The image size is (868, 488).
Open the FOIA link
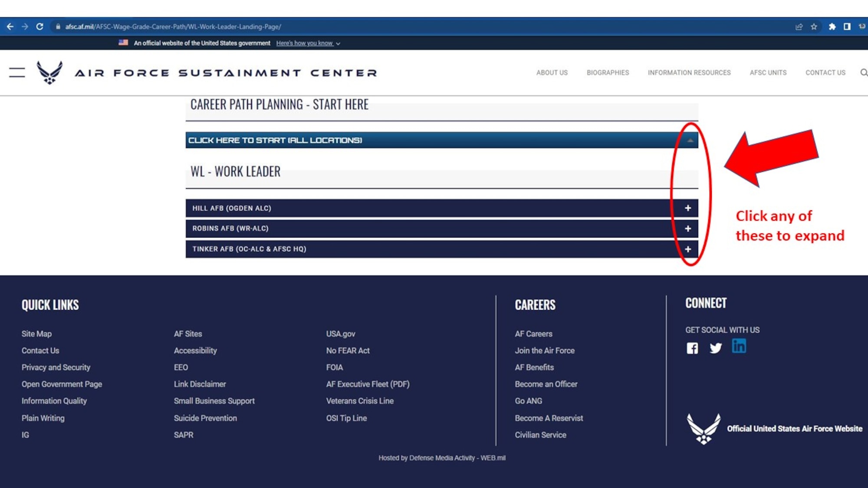[334, 367]
